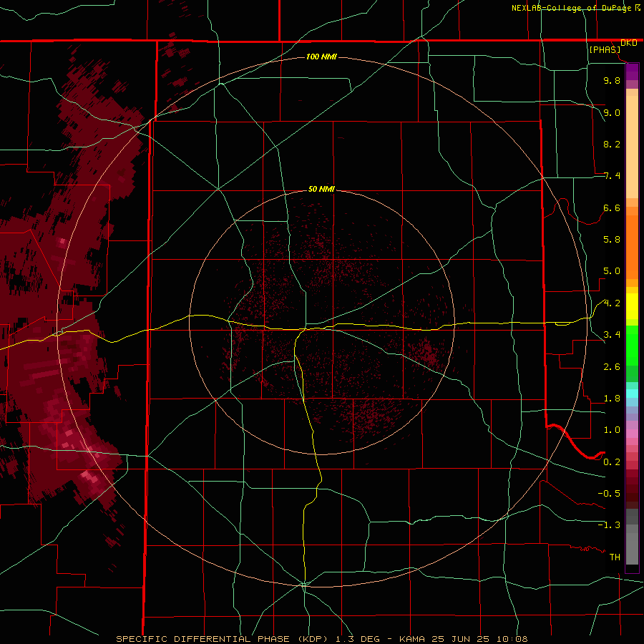This screenshot has height=644, width=644.
Task: Click the 5.8 value on the scale
Action: click(612, 240)
